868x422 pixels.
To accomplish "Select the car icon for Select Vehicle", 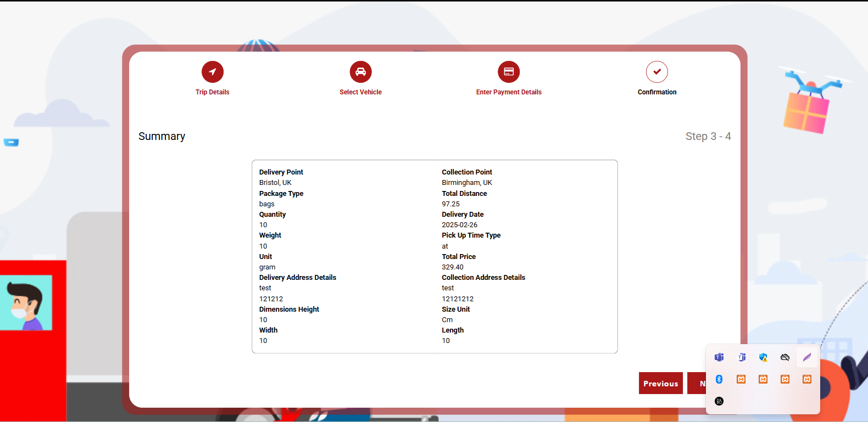I will pyautogui.click(x=360, y=72).
